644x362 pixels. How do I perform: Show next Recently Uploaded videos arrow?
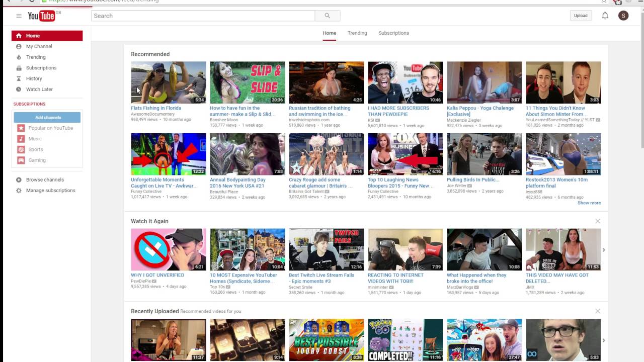click(604, 340)
